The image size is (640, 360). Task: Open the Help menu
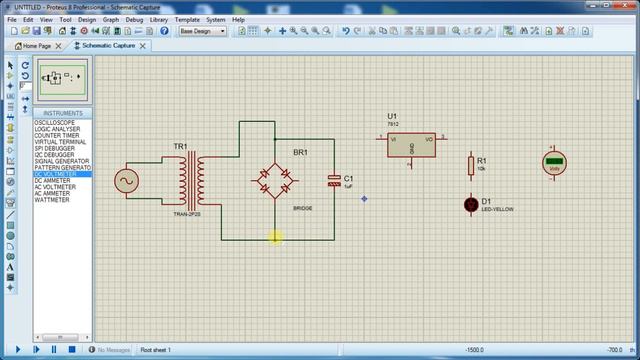tap(238, 20)
